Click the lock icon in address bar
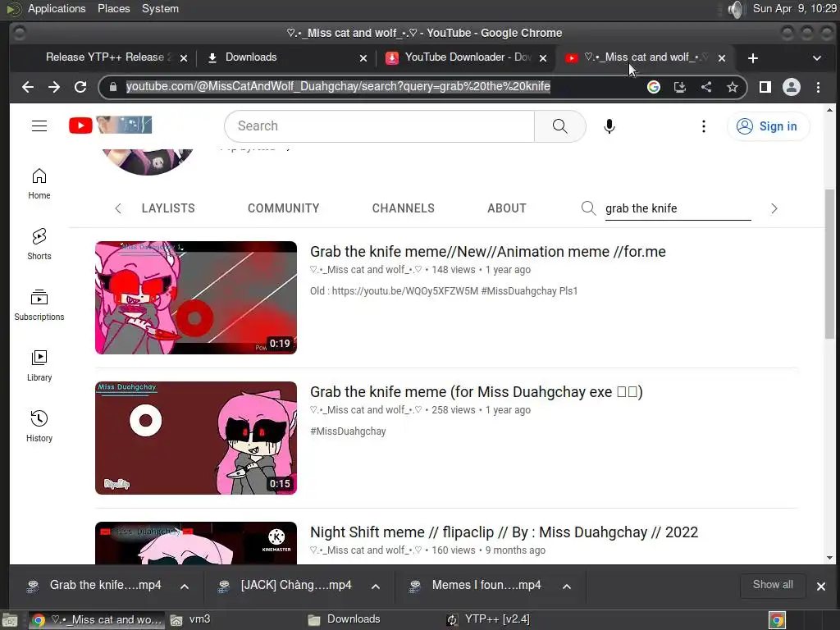 coord(112,87)
